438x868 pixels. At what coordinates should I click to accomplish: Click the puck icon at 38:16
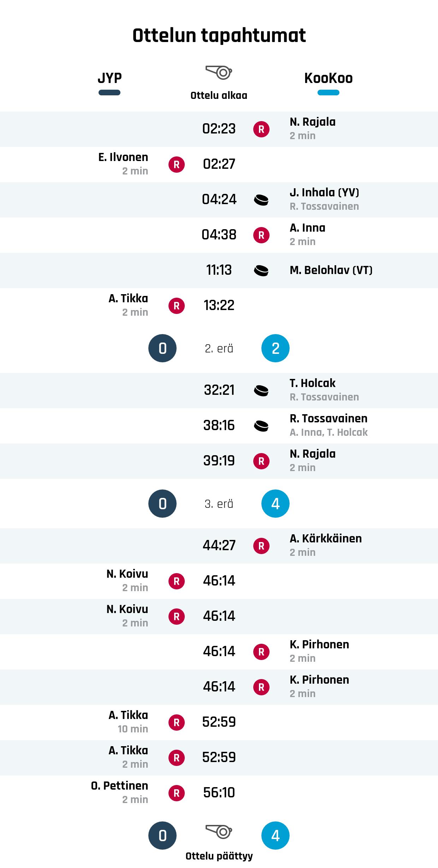pos(261,426)
